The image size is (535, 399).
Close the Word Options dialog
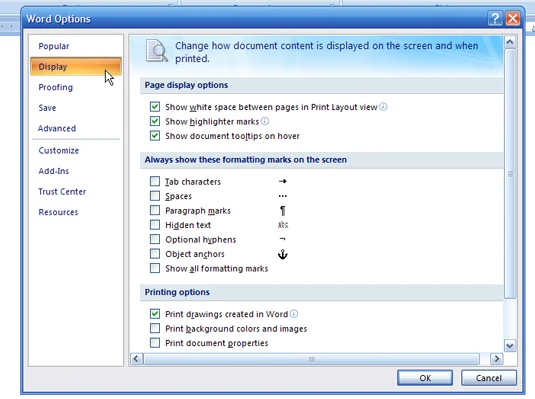tap(512, 18)
